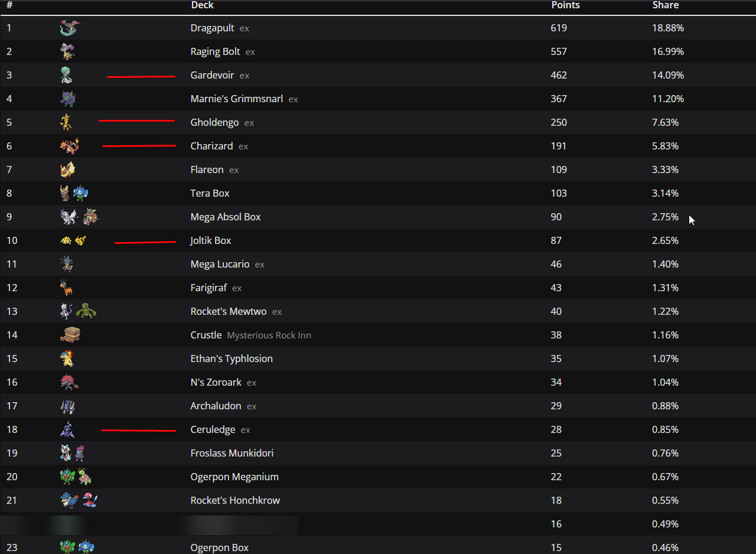Click the Kangaskhan sprite beside Mega Absol

click(90, 217)
